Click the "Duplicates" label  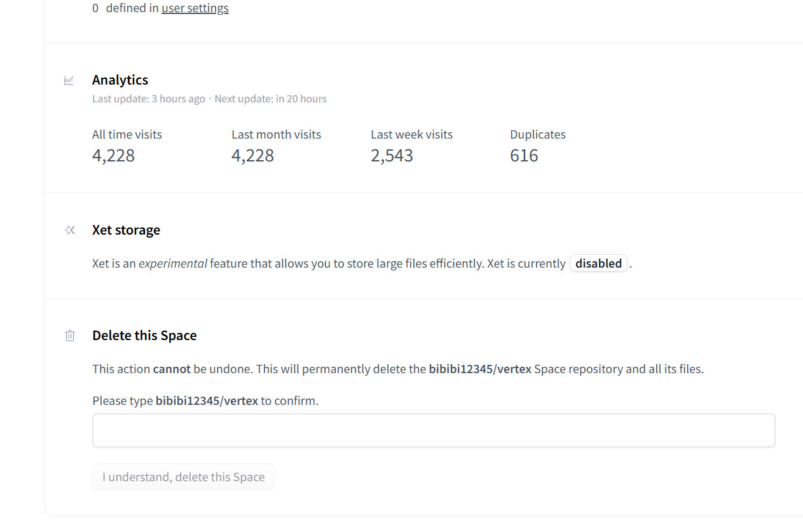pyautogui.click(x=537, y=135)
